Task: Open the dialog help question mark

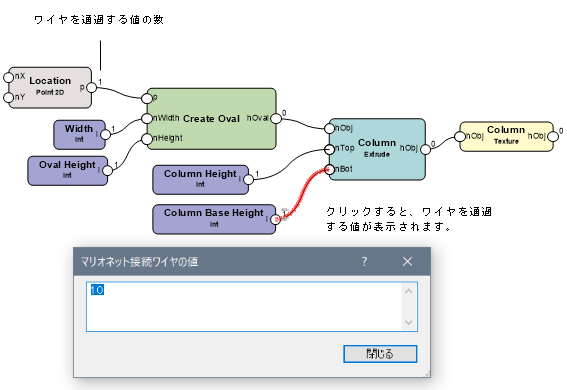Action: click(x=364, y=261)
